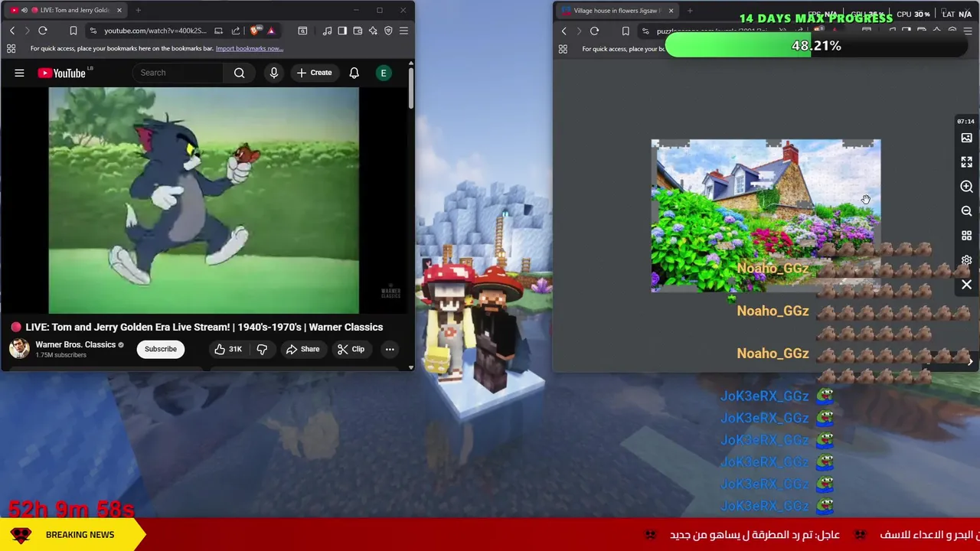Open the account avatar E menu

tap(384, 73)
